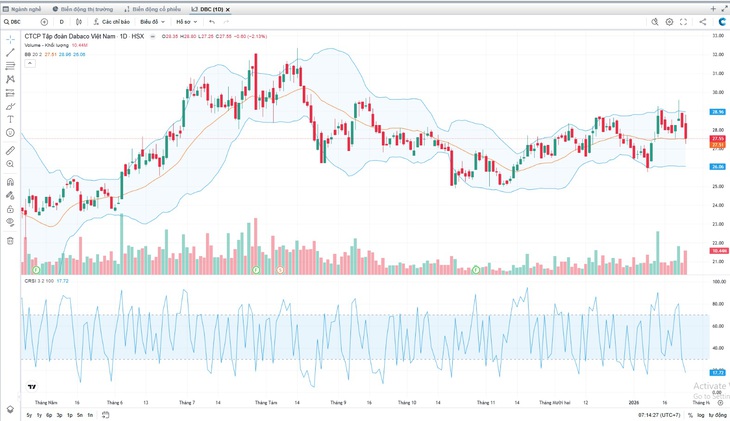Collapse the indicator legend arrow
The height and width of the screenshot is (421, 730).
pos(30,63)
